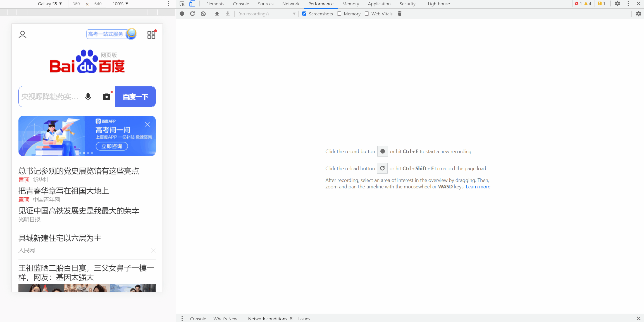Open capture settings gear in Performance panel
The image size is (644, 322).
(x=638, y=14)
